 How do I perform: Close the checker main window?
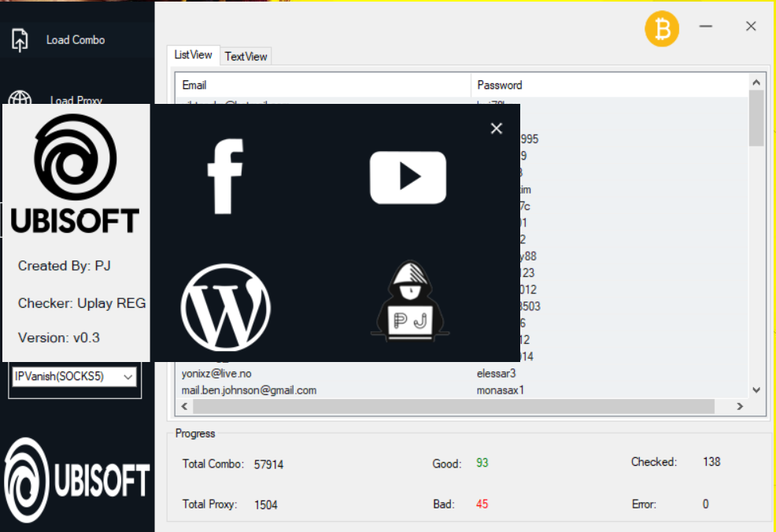(x=751, y=26)
